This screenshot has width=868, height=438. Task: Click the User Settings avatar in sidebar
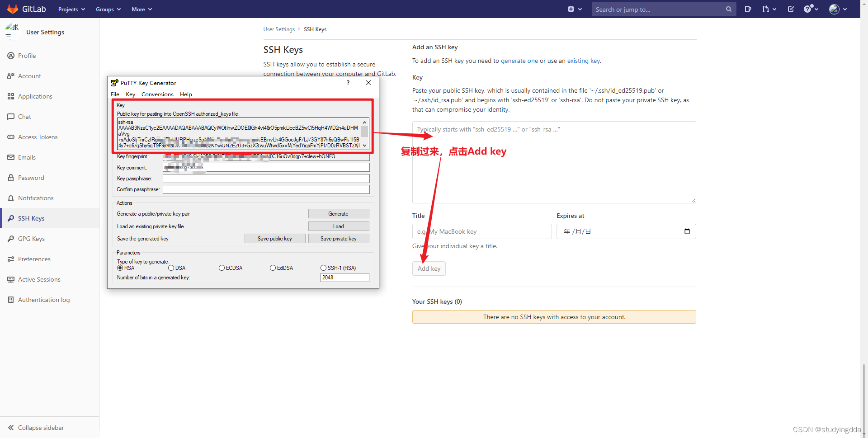(x=12, y=32)
